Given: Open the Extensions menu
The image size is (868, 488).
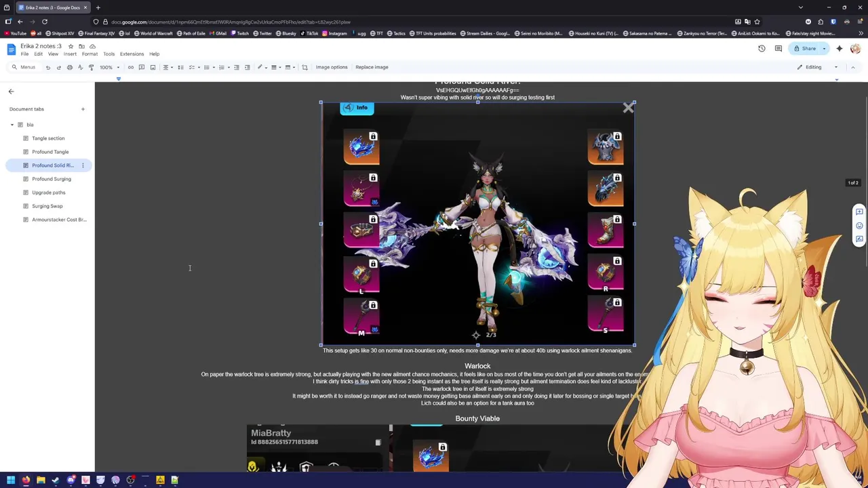Looking at the screenshot, I should pos(132,54).
